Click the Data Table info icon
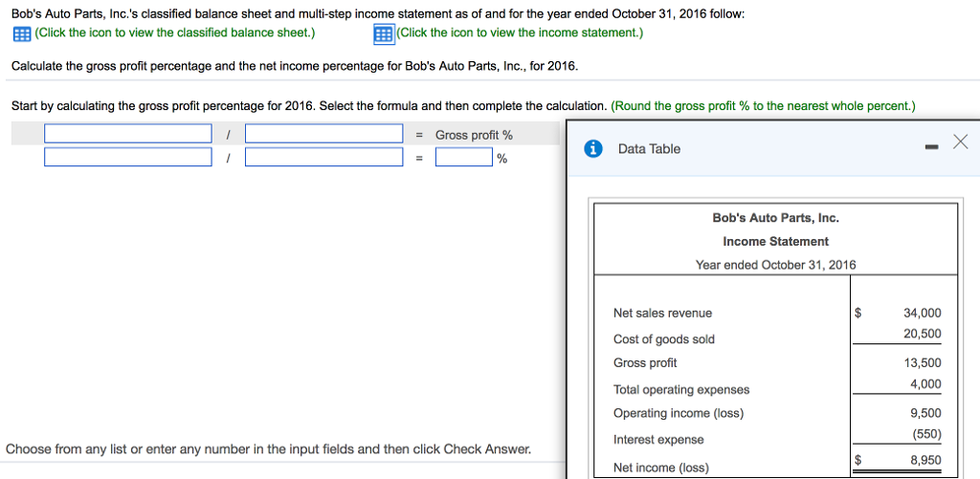 pyautogui.click(x=593, y=148)
